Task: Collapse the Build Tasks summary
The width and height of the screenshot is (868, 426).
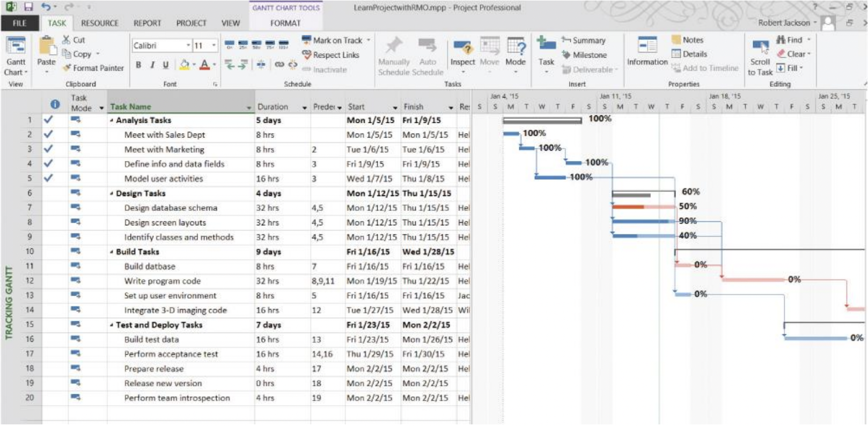Action: [x=112, y=252]
